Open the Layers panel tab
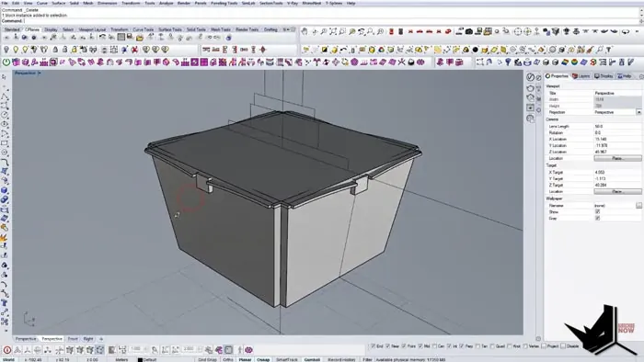 pos(581,76)
